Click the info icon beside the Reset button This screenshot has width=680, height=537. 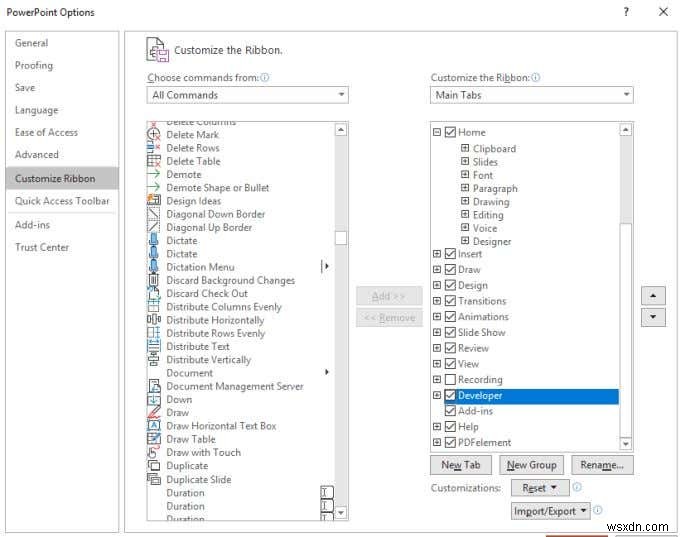(576, 487)
